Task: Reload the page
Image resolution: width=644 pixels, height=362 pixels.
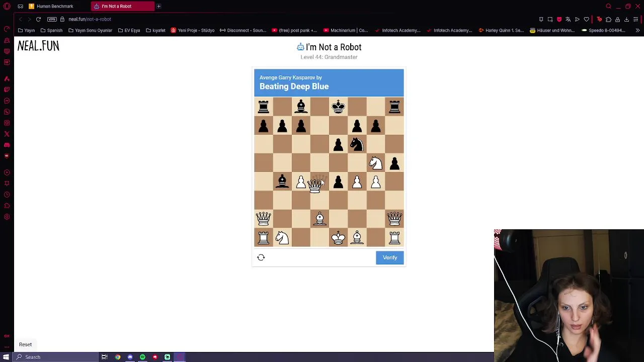Action: pos(38,19)
